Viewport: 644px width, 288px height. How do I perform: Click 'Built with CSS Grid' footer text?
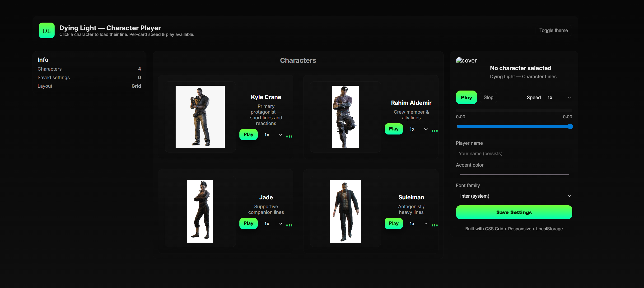514,229
